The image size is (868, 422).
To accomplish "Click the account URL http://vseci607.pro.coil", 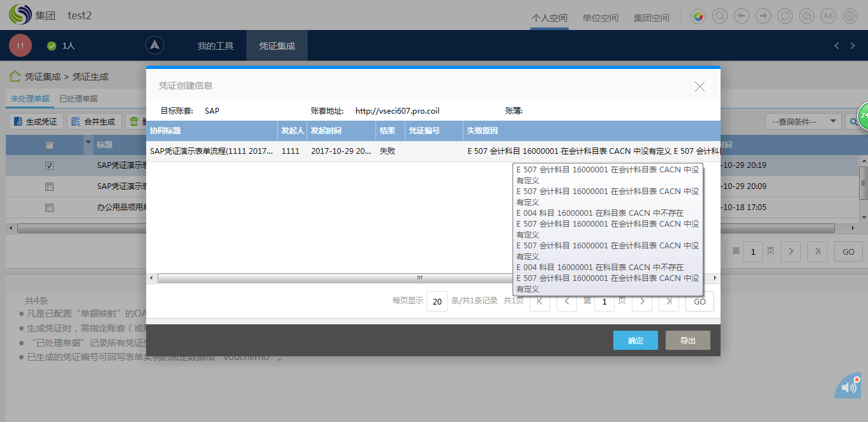I will (397, 110).
